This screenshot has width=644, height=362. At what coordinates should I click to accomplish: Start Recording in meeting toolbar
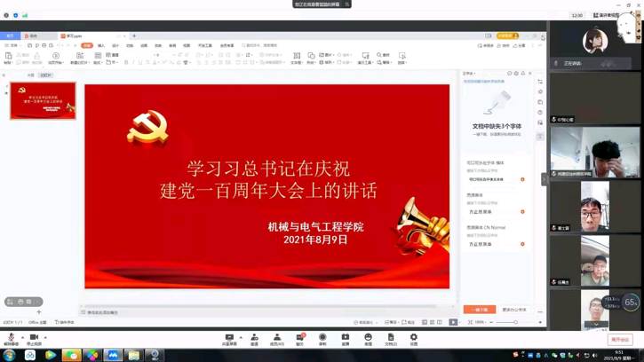coord(322,339)
